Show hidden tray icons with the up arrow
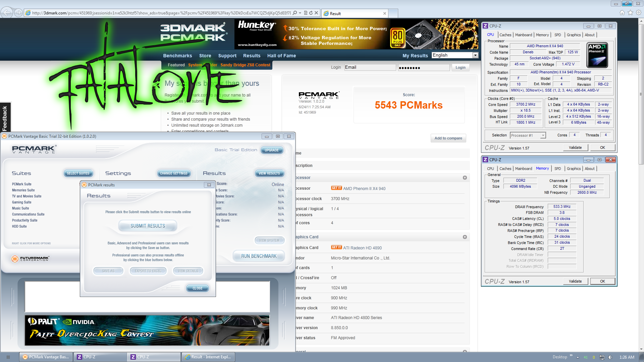The height and width of the screenshot is (362, 644). pos(578,357)
